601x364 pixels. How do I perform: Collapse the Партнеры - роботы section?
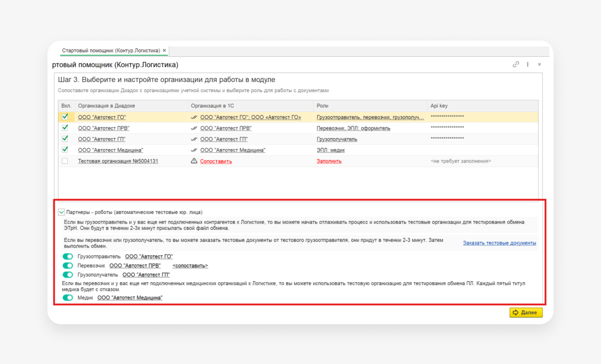(61, 212)
